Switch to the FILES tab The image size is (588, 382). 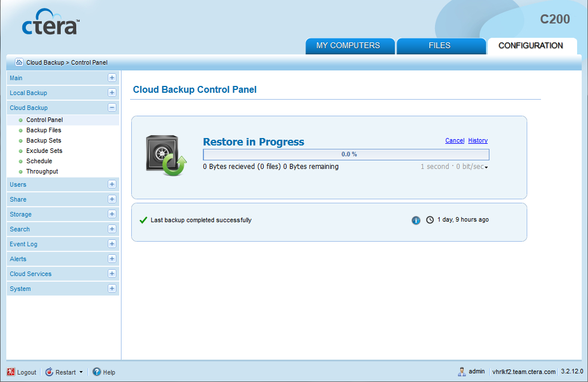[441, 46]
